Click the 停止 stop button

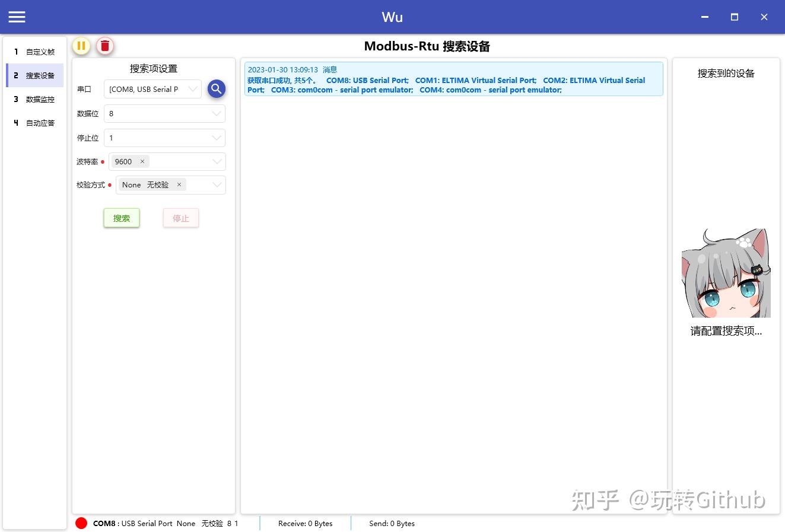180,218
